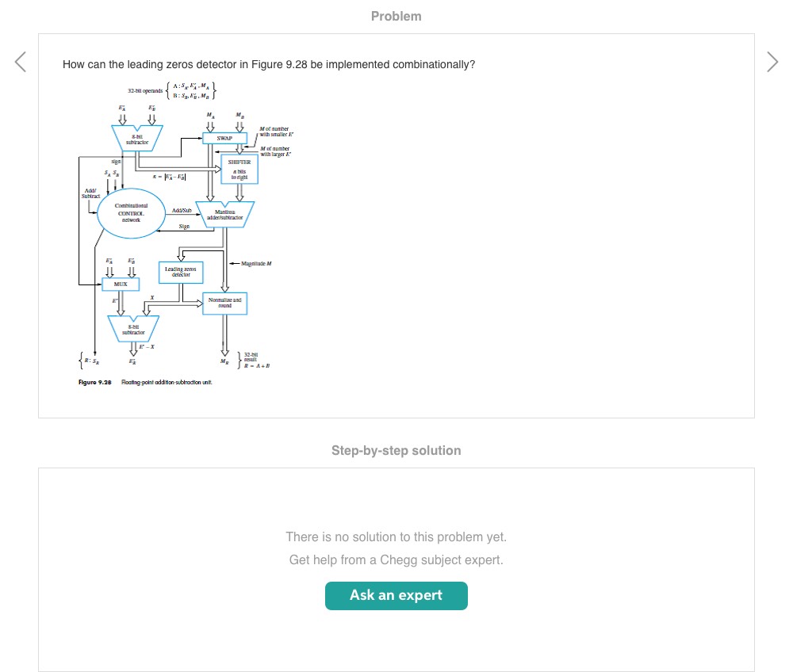Click the 'There is no solution' message
Viewport: 793px width, 672px height.
click(396, 537)
